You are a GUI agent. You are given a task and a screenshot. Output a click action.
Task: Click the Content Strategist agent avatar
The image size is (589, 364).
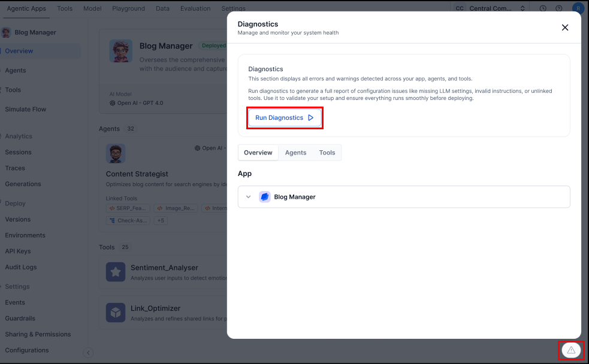(x=116, y=153)
